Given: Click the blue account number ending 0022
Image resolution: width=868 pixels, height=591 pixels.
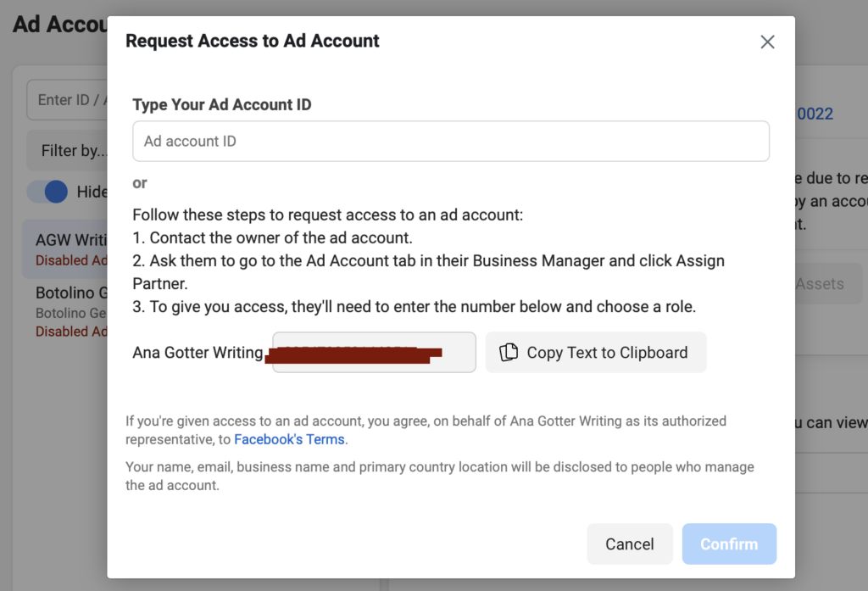Looking at the screenshot, I should click(814, 114).
